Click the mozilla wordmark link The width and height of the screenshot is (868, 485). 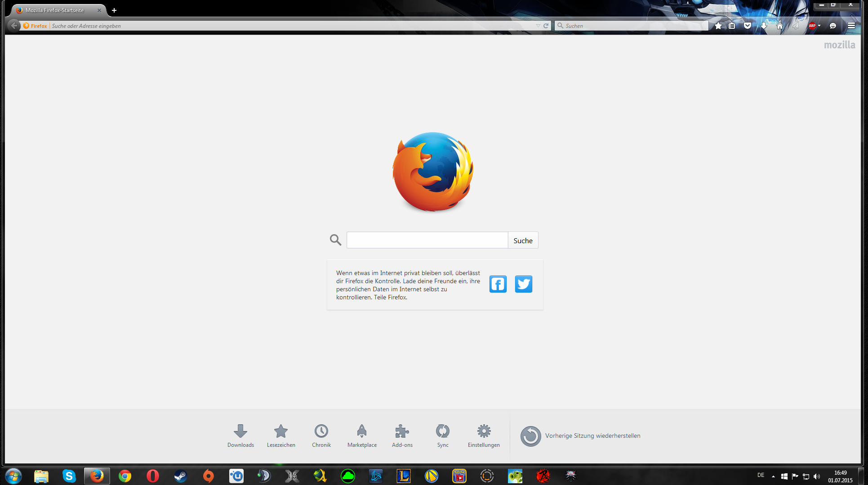pos(839,45)
